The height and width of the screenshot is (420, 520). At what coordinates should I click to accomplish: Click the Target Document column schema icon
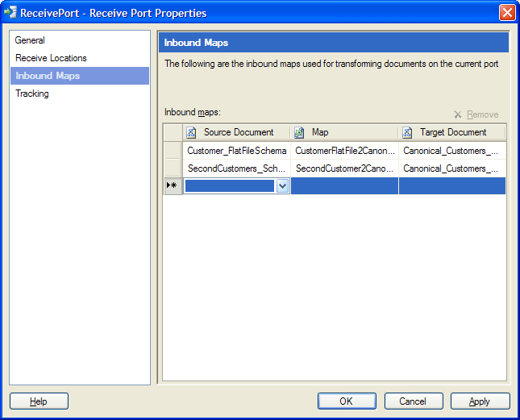[x=407, y=132]
